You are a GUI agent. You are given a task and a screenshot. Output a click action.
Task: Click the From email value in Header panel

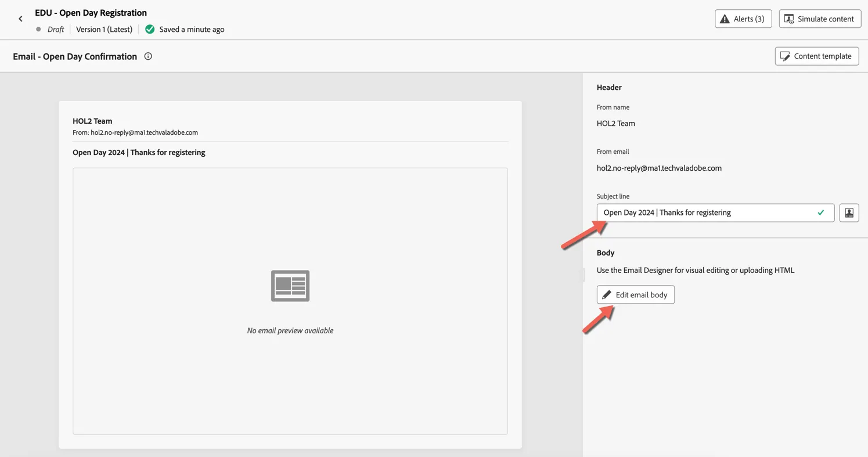tap(659, 168)
